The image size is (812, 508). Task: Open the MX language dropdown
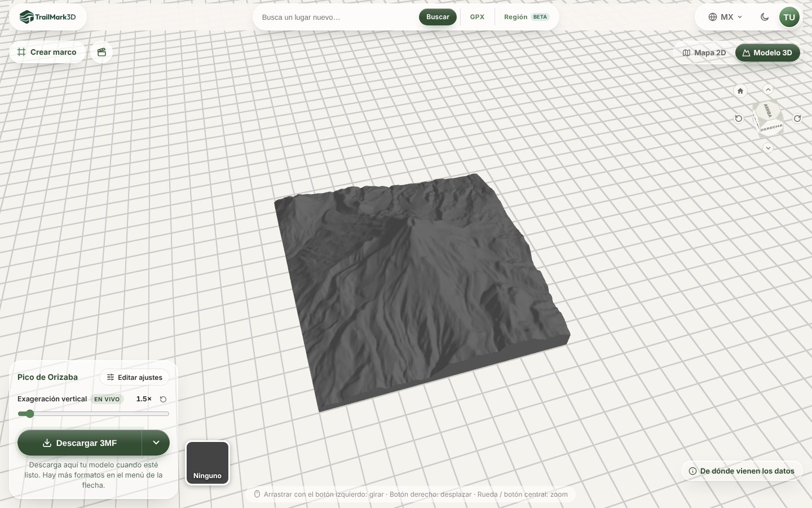[725, 17]
